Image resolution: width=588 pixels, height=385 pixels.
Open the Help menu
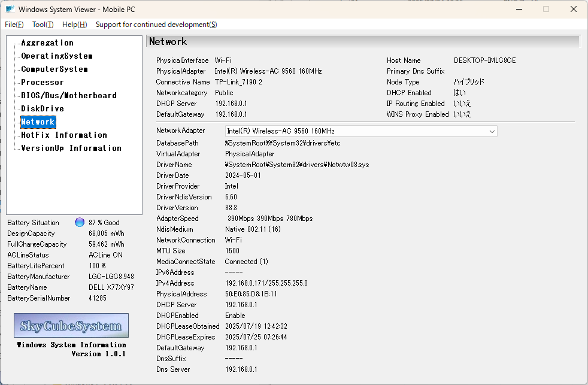click(x=75, y=25)
